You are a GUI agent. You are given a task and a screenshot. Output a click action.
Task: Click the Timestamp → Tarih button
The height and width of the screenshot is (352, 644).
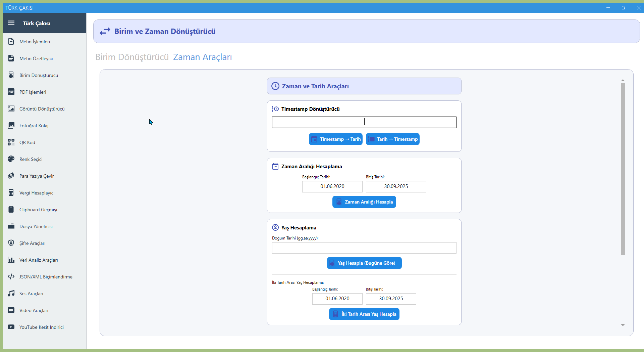click(x=335, y=139)
